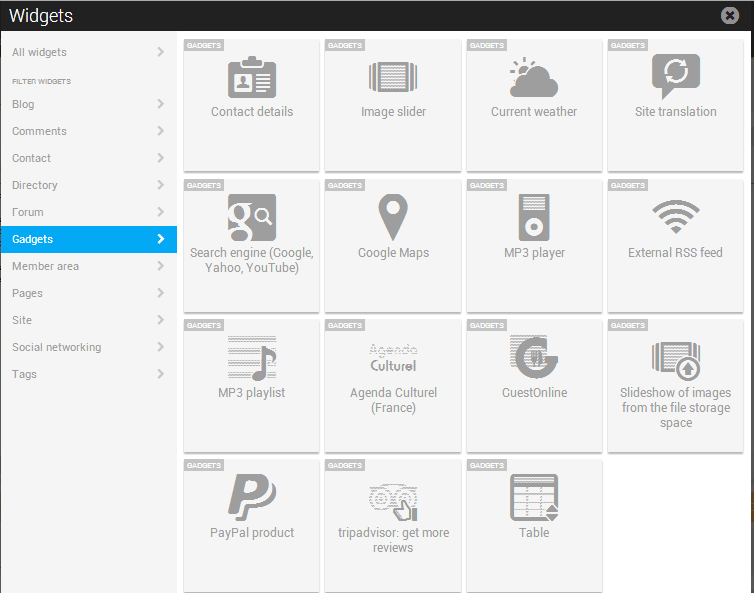The height and width of the screenshot is (593, 754).
Task: Filter widgets by Member area
Action: click(88, 266)
